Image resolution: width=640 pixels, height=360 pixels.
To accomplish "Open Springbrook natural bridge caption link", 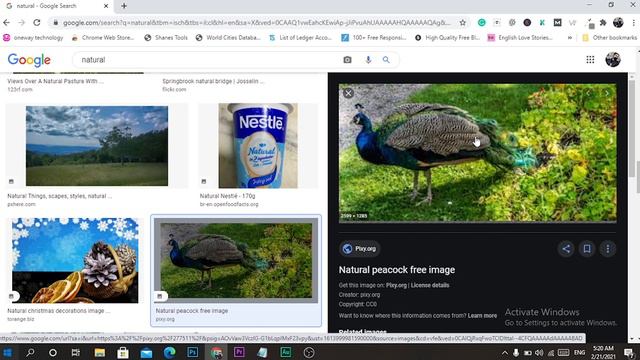I will [213, 81].
